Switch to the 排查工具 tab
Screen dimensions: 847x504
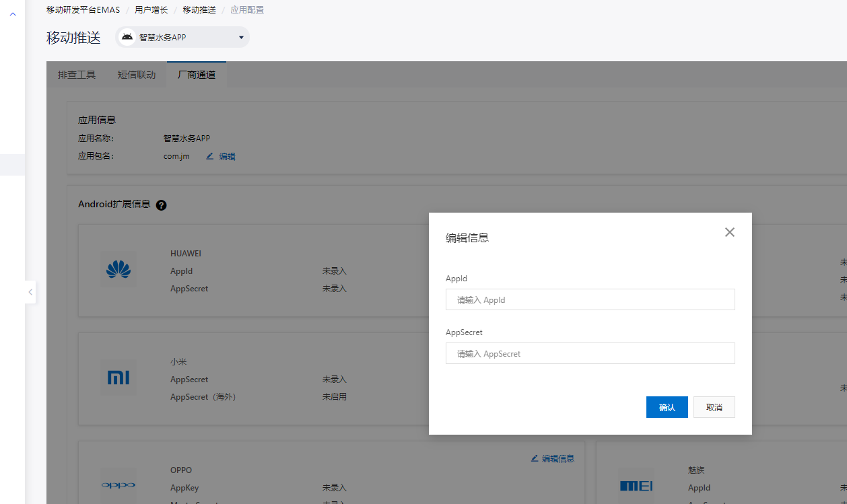tap(77, 75)
